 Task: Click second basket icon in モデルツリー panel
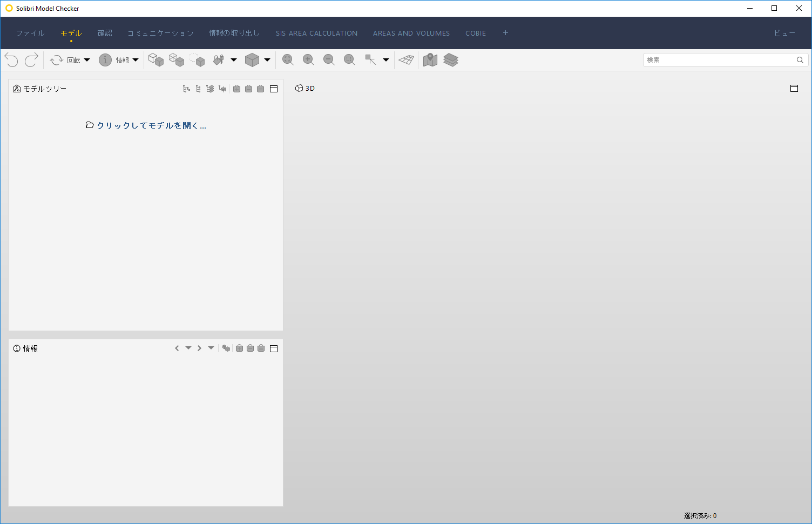pyautogui.click(x=248, y=89)
